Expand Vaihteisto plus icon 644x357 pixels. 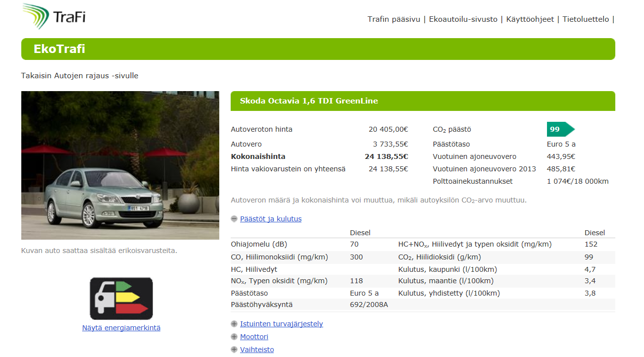(234, 350)
